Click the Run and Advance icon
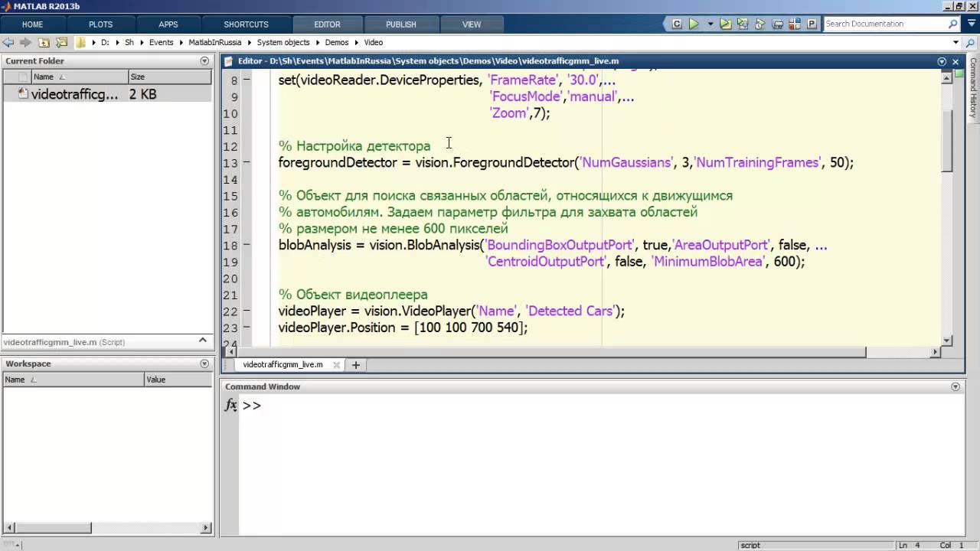Viewport: 980px width, 551px height. [x=741, y=24]
